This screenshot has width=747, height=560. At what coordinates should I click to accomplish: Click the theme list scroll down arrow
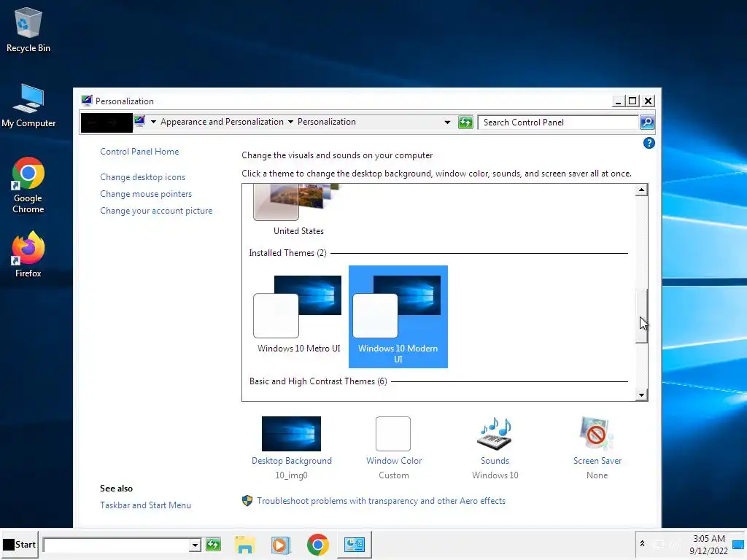(641, 394)
